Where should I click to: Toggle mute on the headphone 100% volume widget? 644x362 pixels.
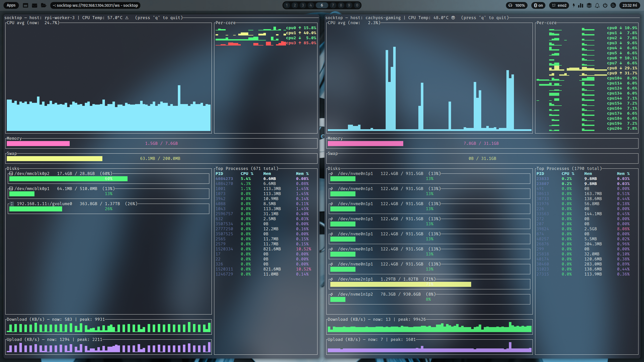517,5
